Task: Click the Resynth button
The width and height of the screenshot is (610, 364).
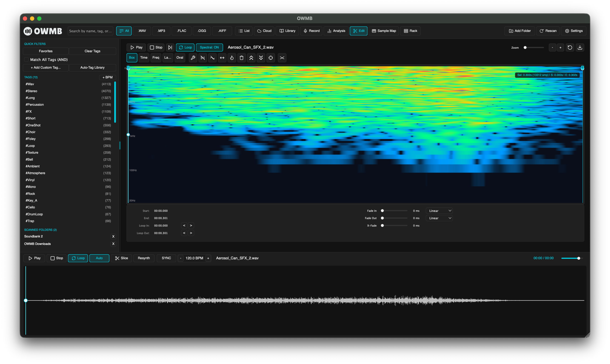Action: pyautogui.click(x=144, y=258)
